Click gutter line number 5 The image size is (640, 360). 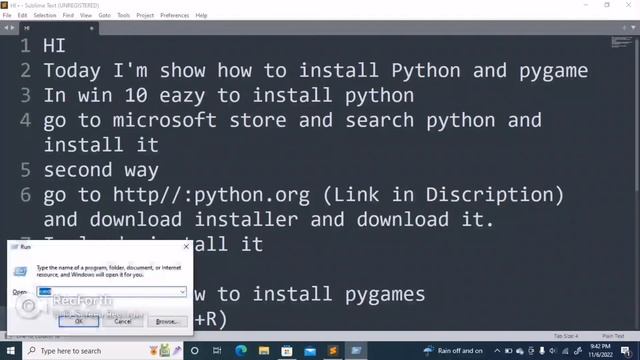(25, 170)
